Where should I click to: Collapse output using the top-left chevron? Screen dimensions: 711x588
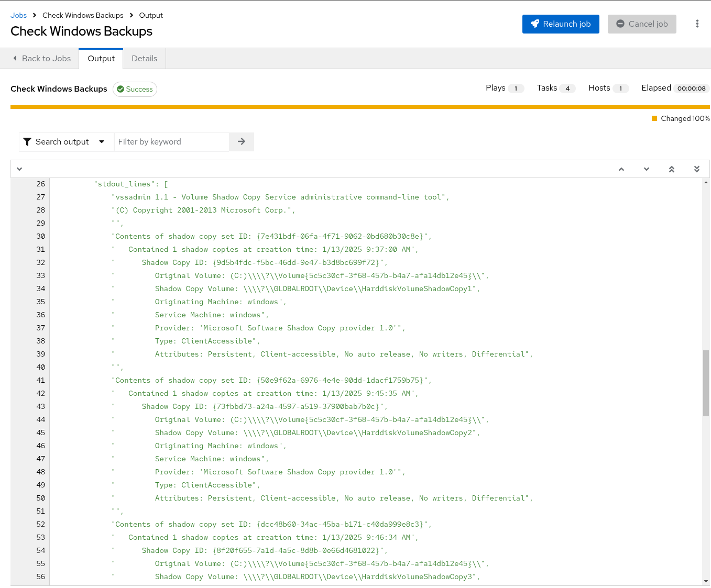pyautogui.click(x=19, y=169)
